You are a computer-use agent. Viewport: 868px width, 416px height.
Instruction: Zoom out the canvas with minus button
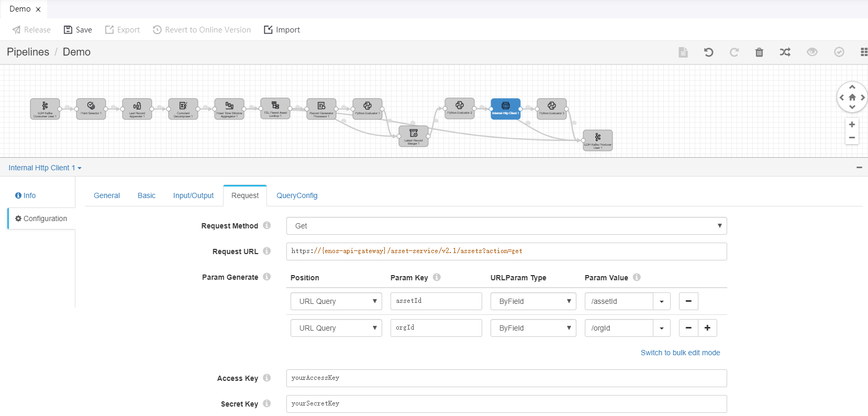click(x=852, y=138)
